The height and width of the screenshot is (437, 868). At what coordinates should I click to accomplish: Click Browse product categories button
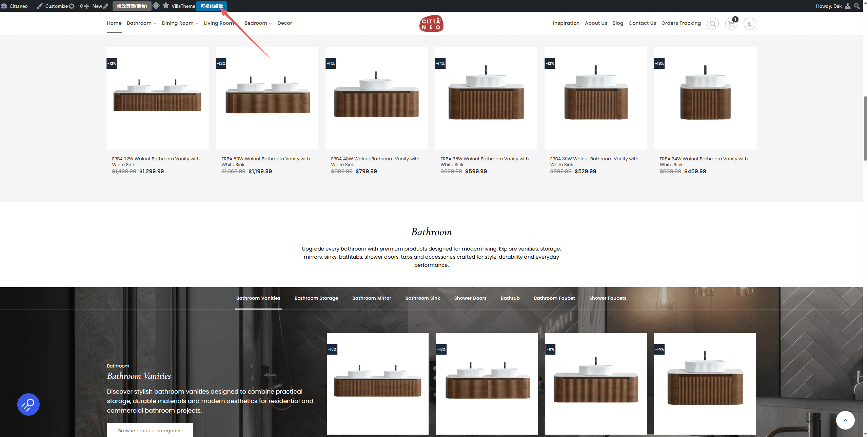(x=150, y=430)
